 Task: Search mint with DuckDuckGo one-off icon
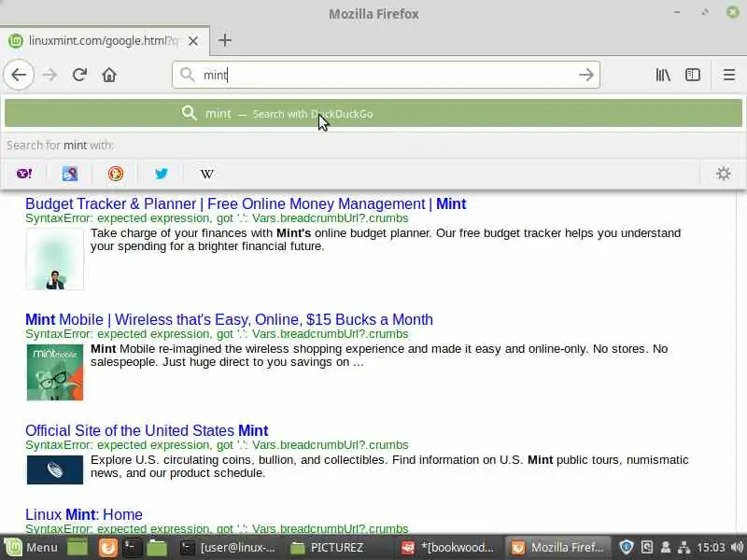pyautogui.click(x=115, y=174)
